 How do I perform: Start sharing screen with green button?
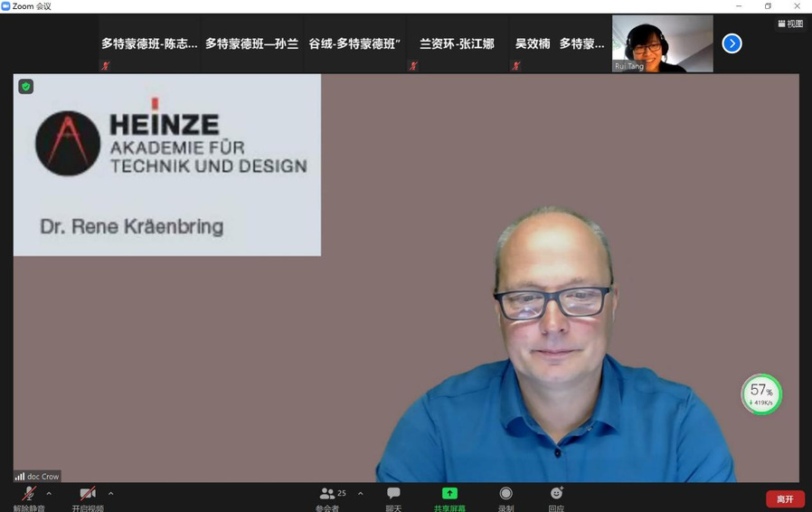449,494
